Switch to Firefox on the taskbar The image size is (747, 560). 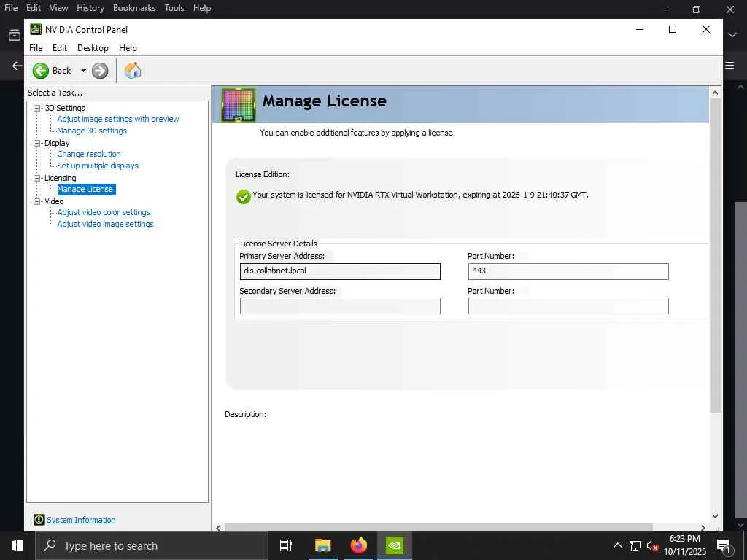[x=359, y=545]
